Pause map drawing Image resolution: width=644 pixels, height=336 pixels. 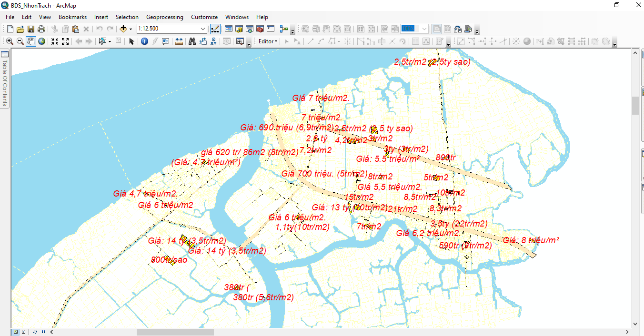(x=43, y=332)
